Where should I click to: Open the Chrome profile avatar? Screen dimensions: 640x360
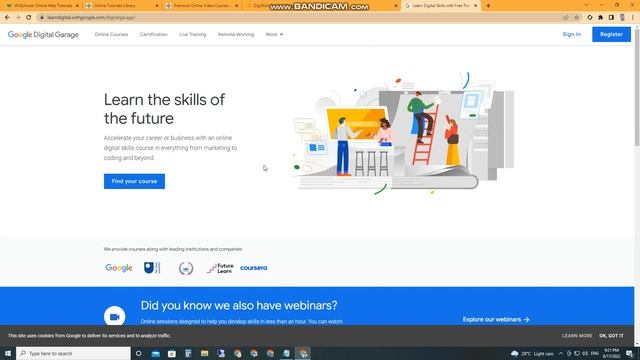coord(622,18)
